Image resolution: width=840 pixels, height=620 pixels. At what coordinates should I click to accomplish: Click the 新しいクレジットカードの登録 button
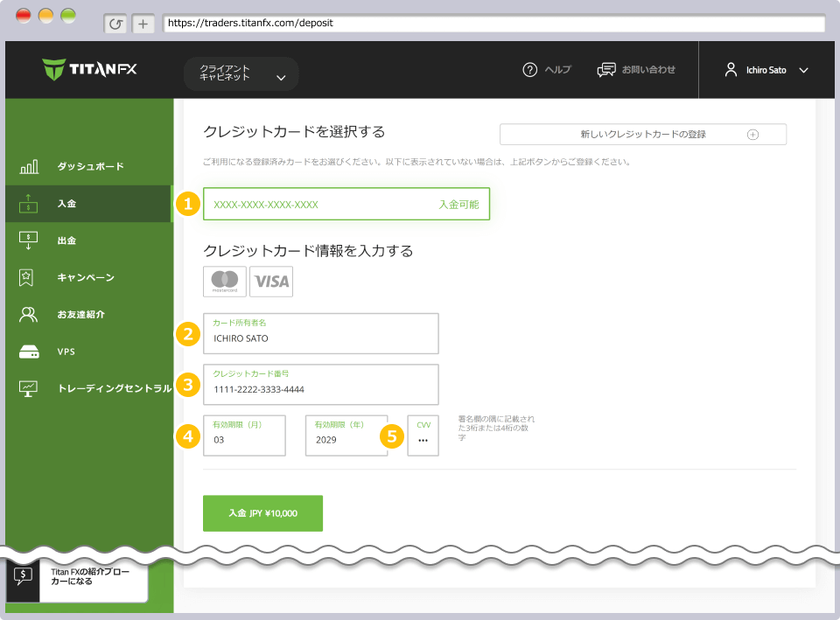tap(643, 134)
